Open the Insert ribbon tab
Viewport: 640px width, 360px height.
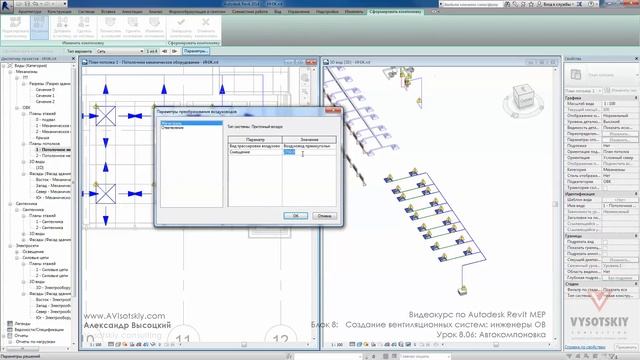(108, 12)
